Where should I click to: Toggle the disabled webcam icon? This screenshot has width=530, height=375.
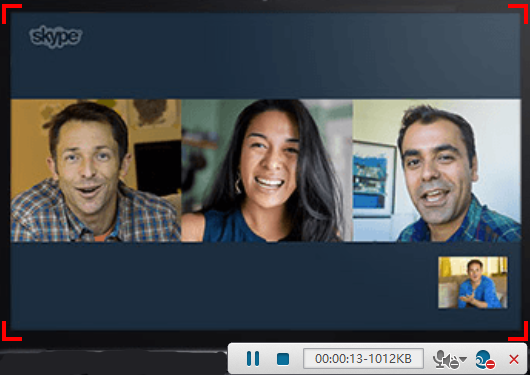[x=485, y=359]
